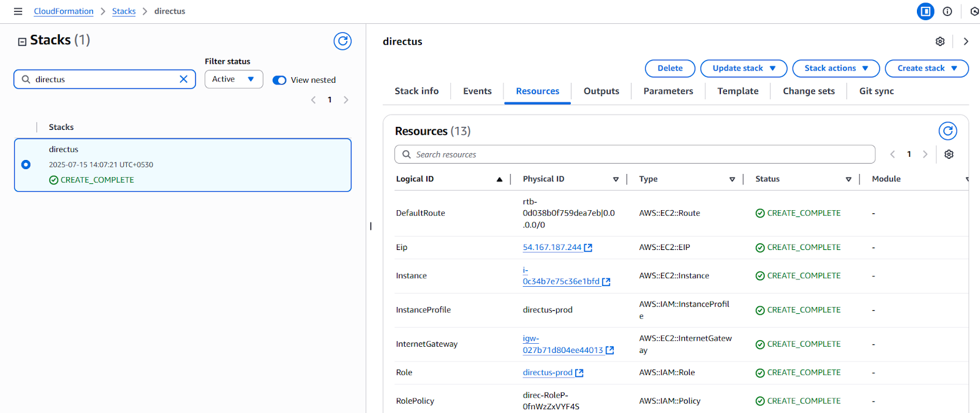Click the panel divider resize handle

371,226
